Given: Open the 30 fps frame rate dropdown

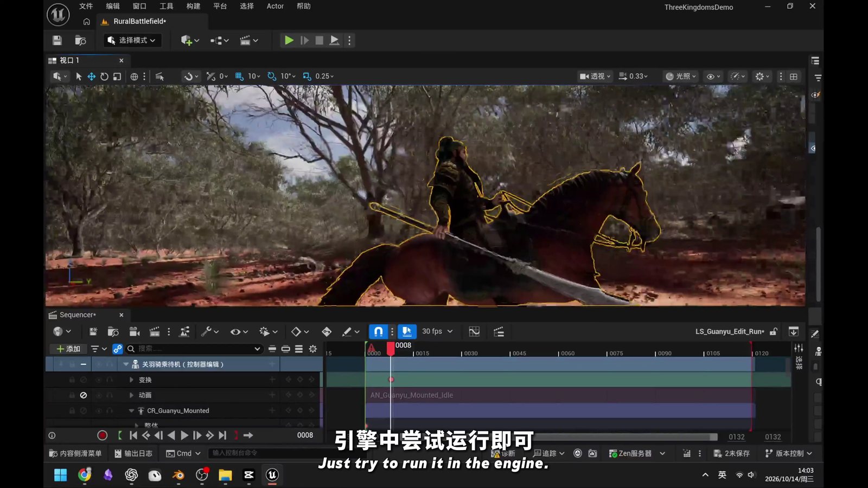Looking at the screenshot, I should [437, 331].
